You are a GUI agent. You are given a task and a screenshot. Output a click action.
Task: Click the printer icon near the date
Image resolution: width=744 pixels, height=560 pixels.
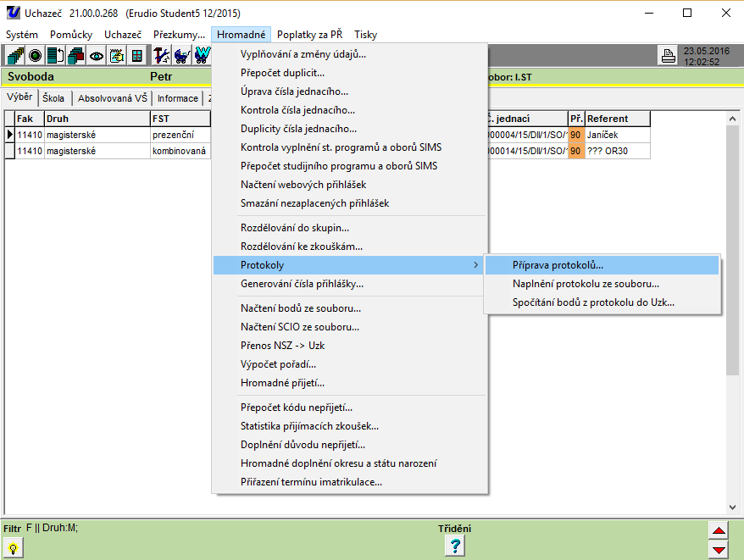[x=669, y=57]
